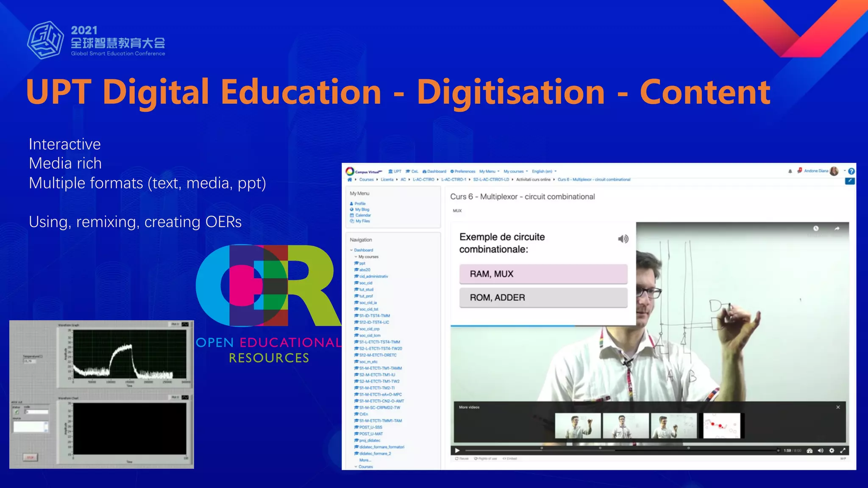Click the home icon in breadcrumb
This screenshot has width=868, height=488.
350,180
